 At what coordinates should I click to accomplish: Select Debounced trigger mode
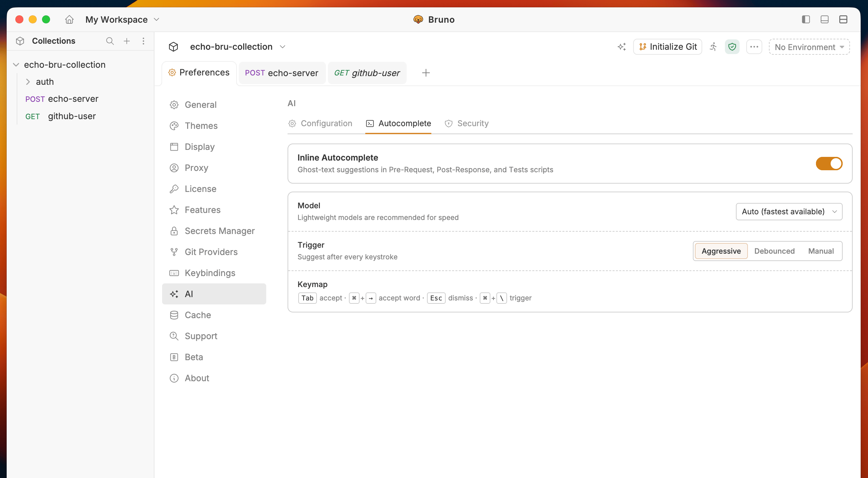tap(774, 251)
